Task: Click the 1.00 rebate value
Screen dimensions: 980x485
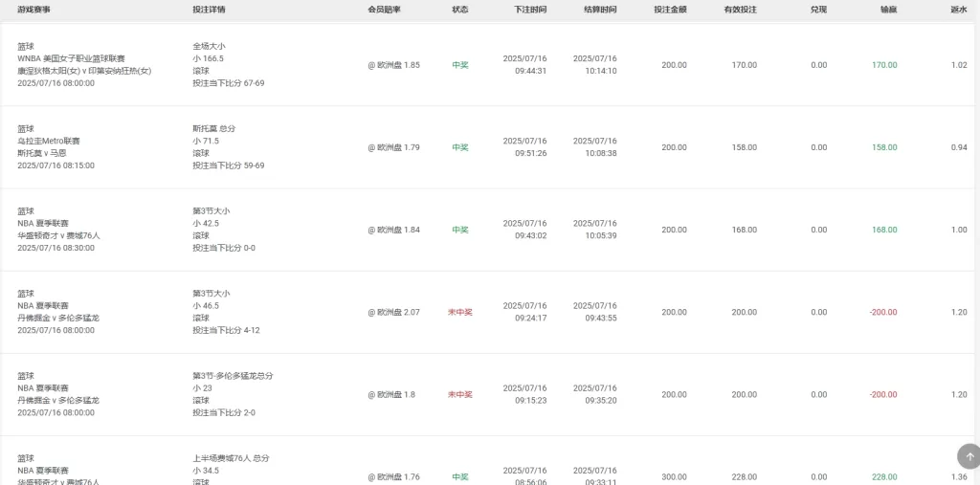Action: (x=959, y=230)
